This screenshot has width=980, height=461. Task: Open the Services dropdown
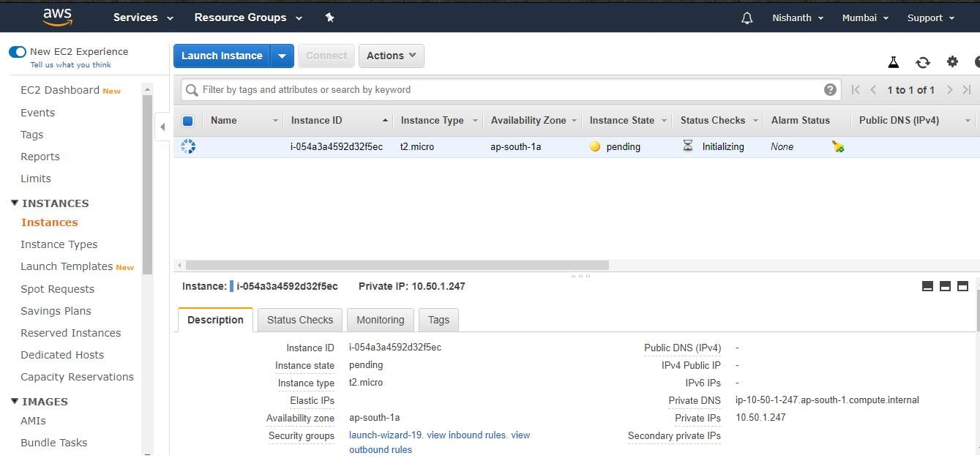click(x=143, y=18)
